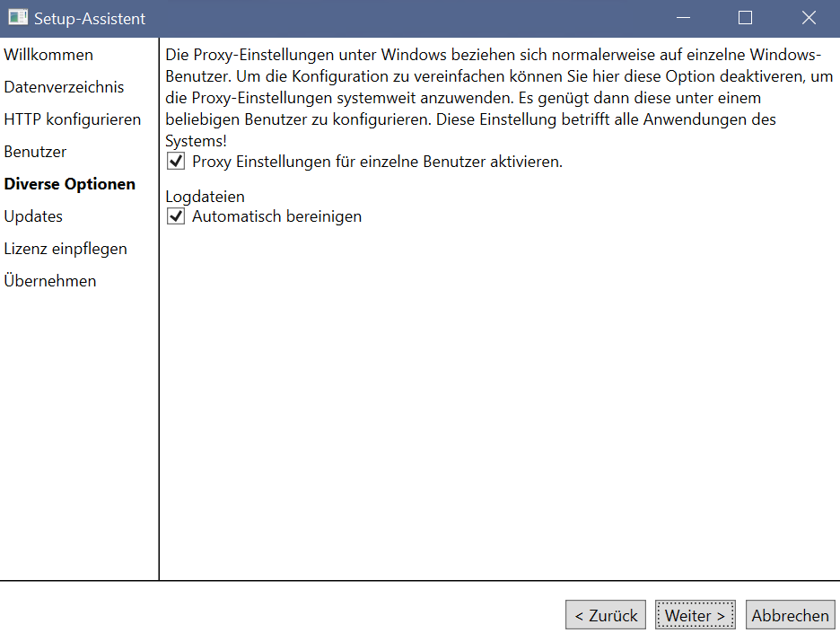Continue with the Weiter button
This screenshot has height=633, width=840.
point(696,615)
